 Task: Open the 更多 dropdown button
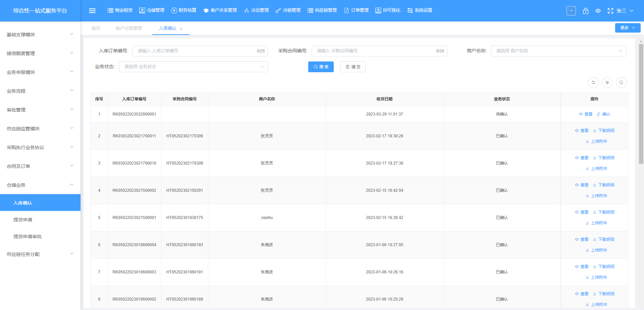(628, 28)
